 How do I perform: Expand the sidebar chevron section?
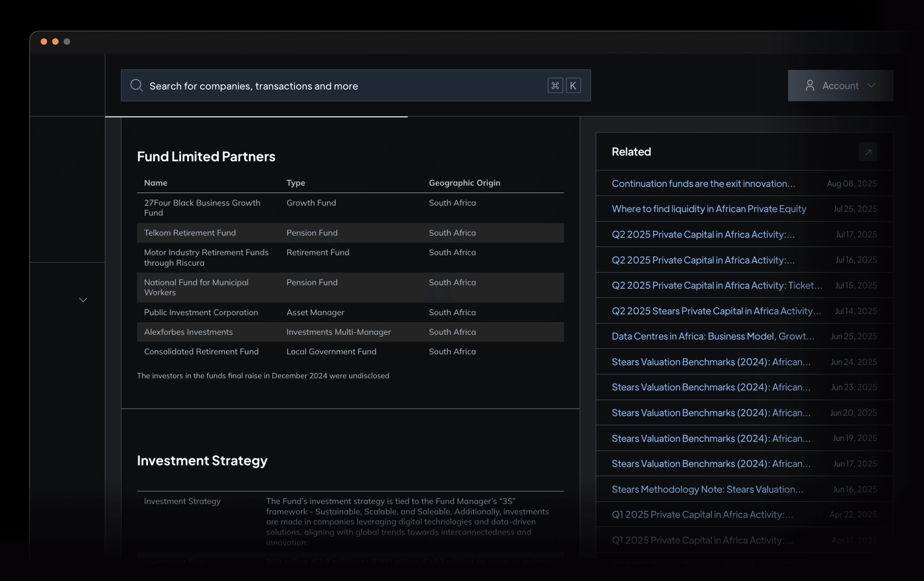pyautogui.click(x=83, y=300)
